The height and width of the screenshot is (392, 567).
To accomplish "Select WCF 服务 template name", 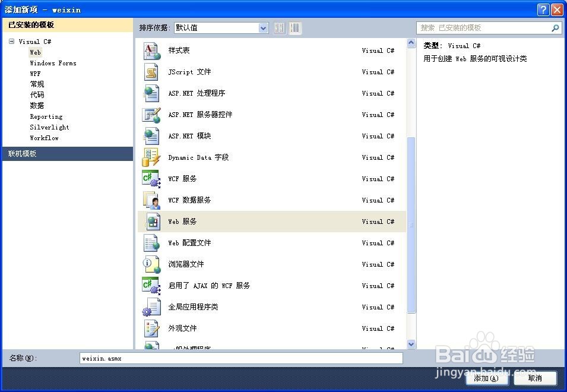I will [x=183, y=179].
